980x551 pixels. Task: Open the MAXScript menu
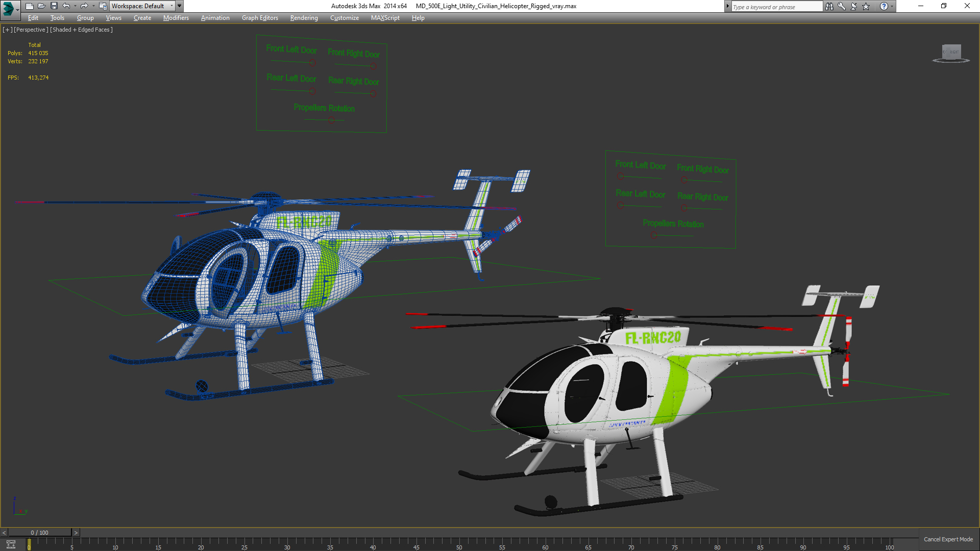point(385,18)
